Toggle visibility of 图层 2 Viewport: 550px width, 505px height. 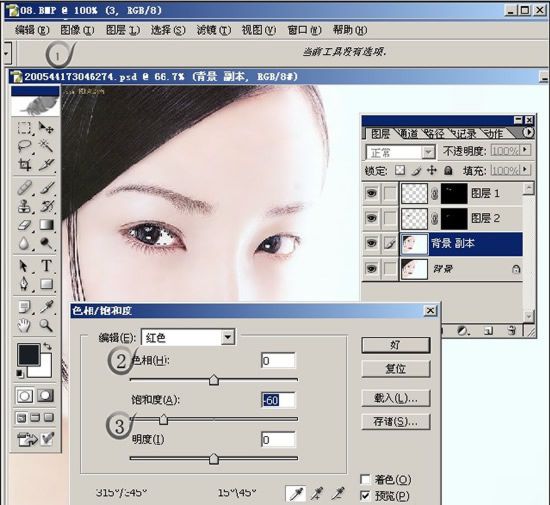[371, 218]
